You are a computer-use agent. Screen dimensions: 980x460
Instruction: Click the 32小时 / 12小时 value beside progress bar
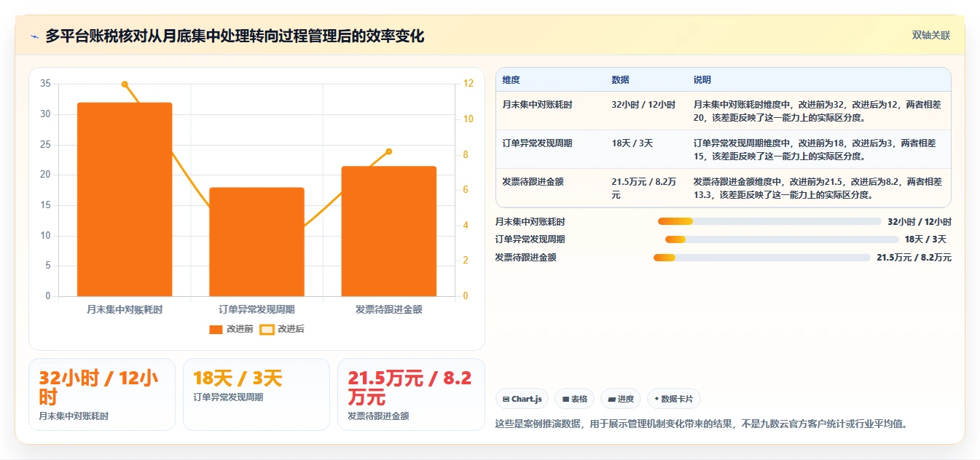[920, 221]
